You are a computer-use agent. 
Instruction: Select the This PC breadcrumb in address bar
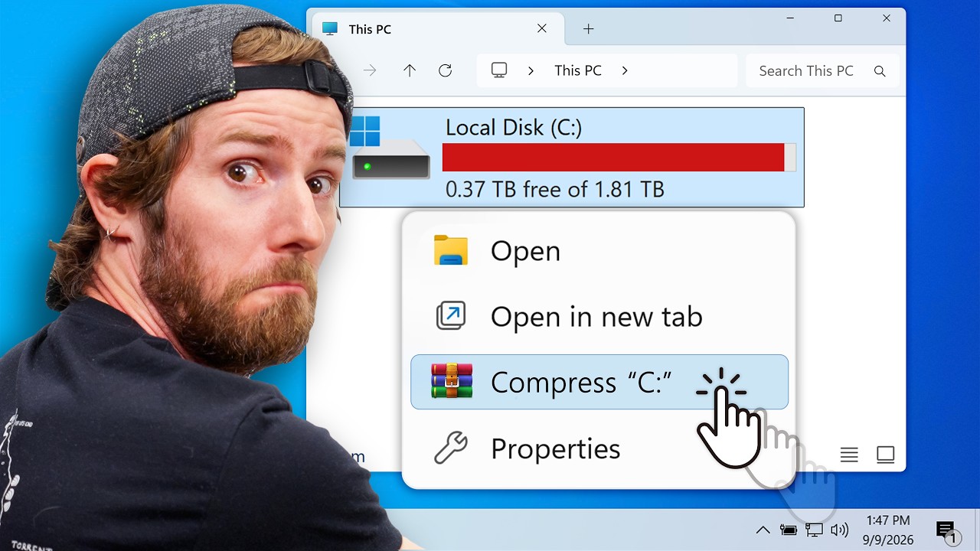[x=578, y=70]
